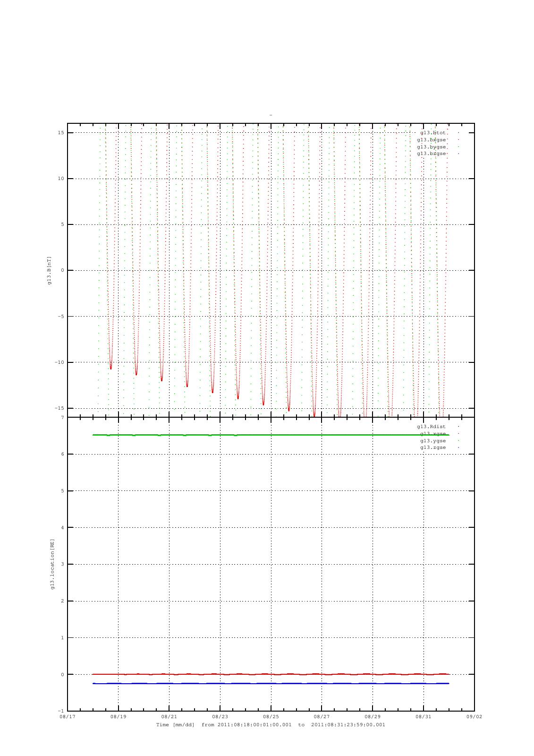Click the red xgse line at zero RE
534x756 pixels.
tap(271, 674)
